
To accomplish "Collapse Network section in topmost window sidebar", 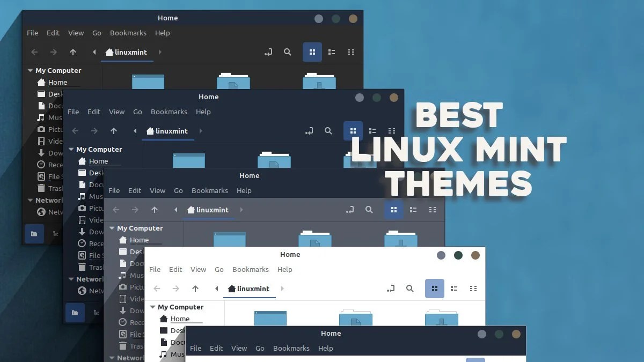I will click(30, 200).
